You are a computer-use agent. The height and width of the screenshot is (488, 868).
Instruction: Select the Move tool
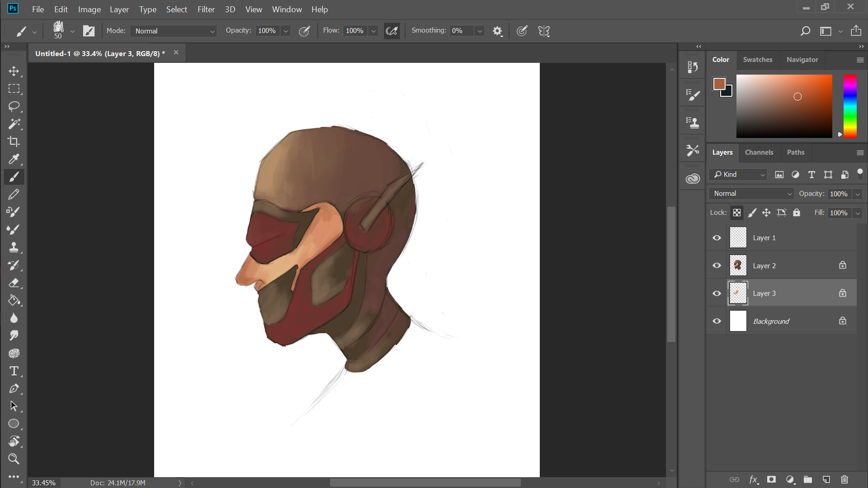coord(14,71)
